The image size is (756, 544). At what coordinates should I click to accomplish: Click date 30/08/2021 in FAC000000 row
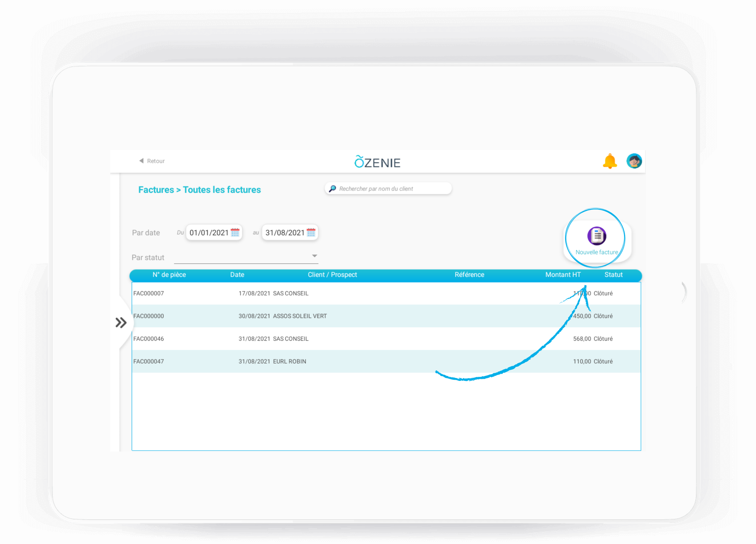[x=254, y=316]
